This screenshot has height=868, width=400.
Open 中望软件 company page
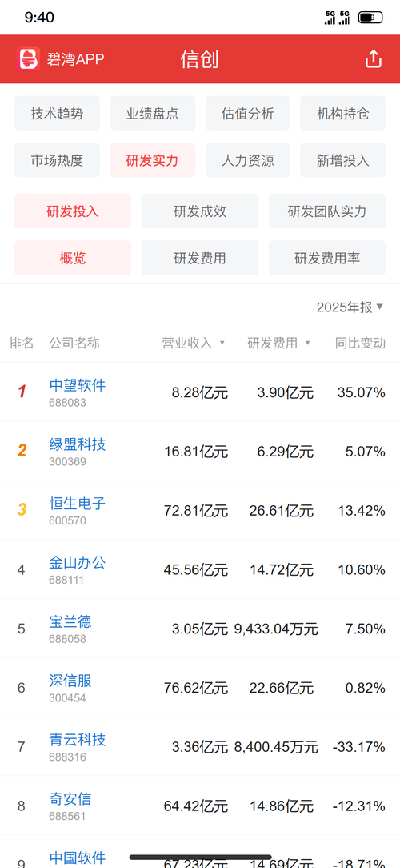click(78, 385)
